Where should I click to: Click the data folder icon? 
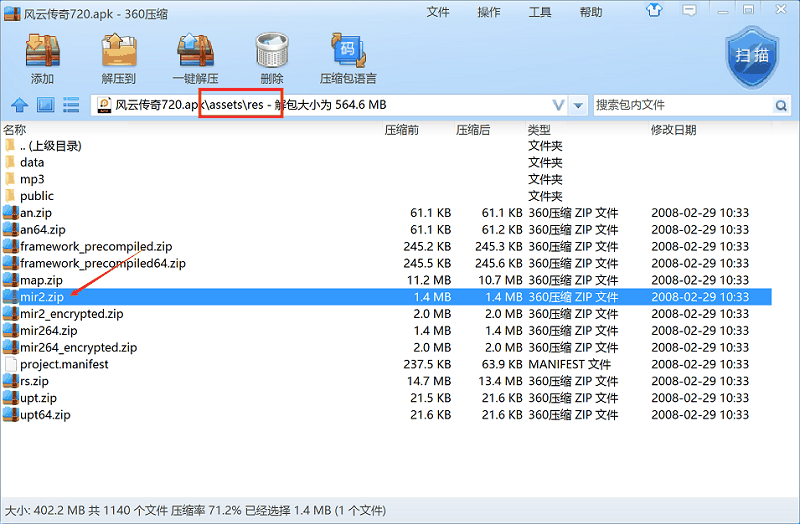point(10,162)
